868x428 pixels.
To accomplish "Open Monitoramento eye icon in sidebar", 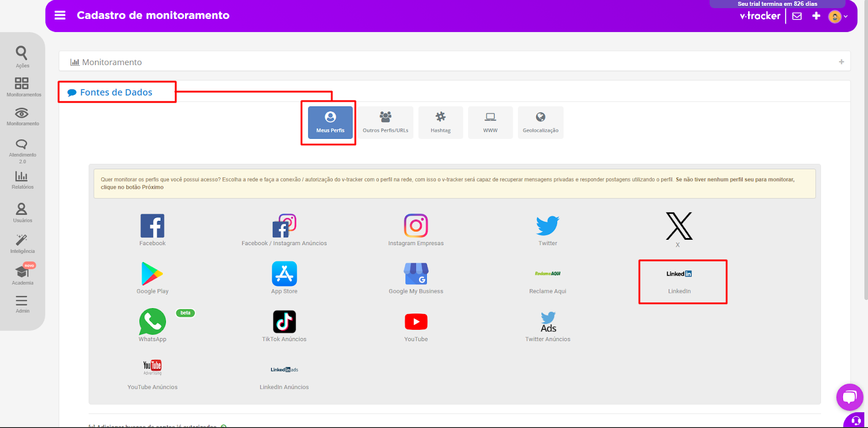I will click(22, 116).
